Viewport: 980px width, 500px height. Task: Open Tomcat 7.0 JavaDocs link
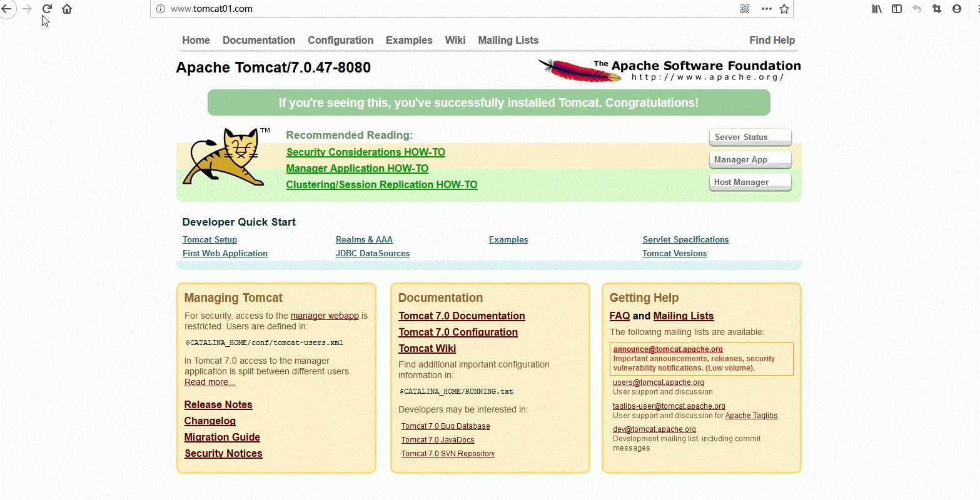point(438,440)
